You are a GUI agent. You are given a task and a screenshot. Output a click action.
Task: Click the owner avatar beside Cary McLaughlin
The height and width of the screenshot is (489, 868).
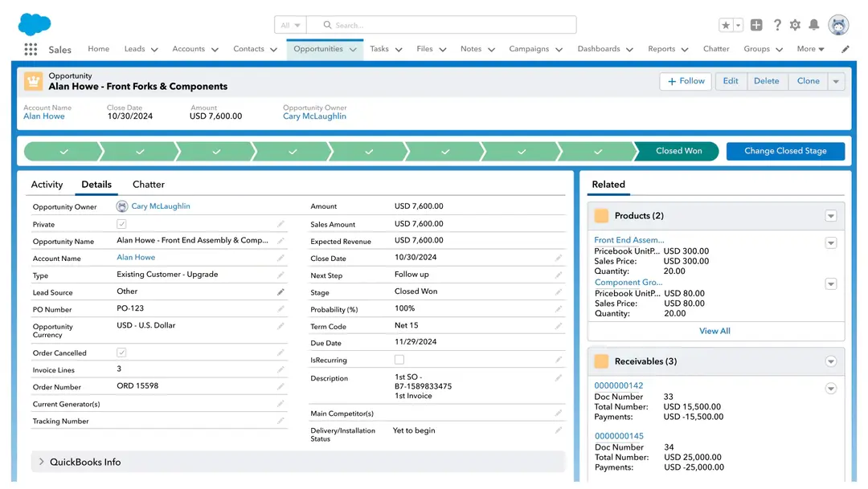click(x=122, y=206)
